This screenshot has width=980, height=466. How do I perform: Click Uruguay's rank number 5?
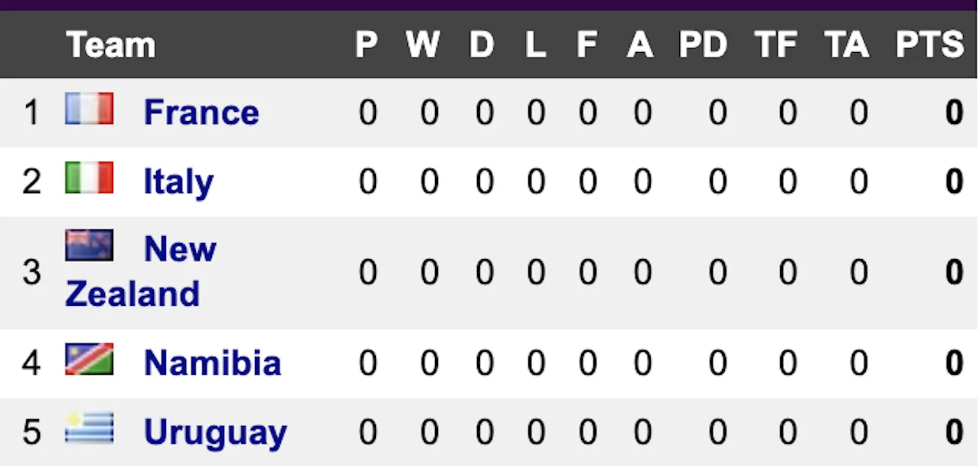pos(31,432)
